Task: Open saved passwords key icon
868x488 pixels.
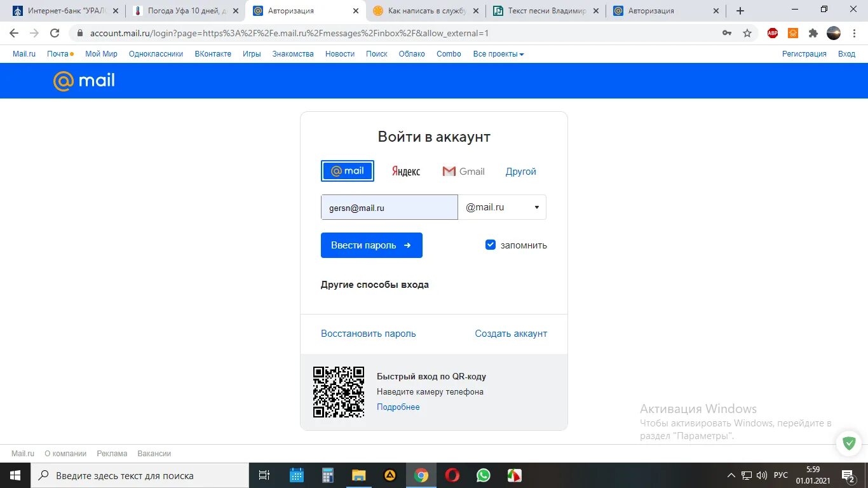Action: click(727, 33)
